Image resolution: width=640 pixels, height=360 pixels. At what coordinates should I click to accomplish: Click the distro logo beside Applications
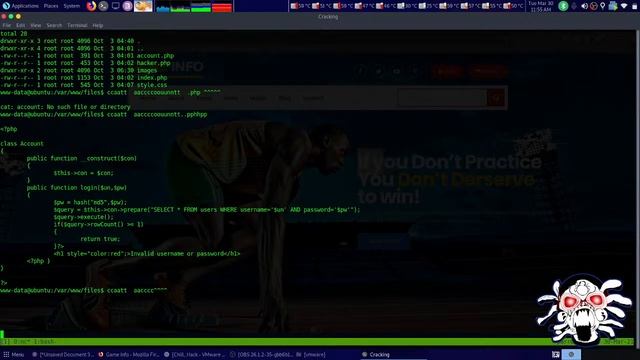click(6, 6)
